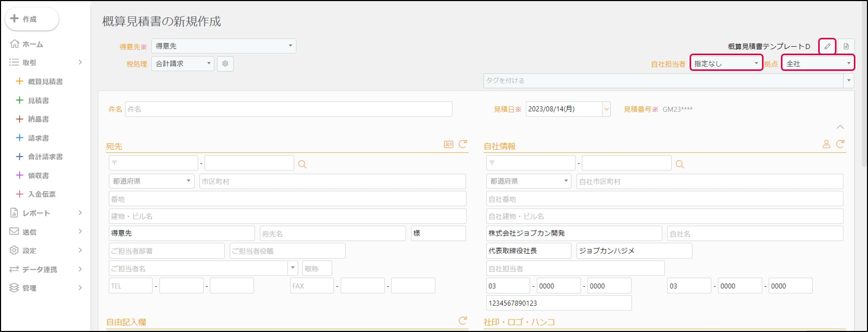Open the 自社担当者 dropdown showing 指定なし

(x=726, y=64)
